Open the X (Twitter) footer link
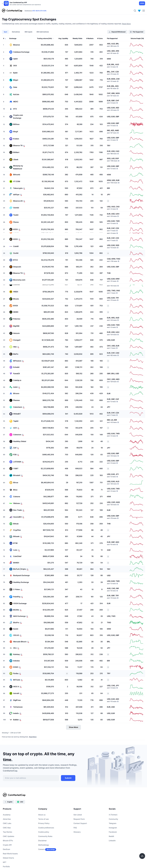Screen dimensions: 147x868 click(113, 814)
